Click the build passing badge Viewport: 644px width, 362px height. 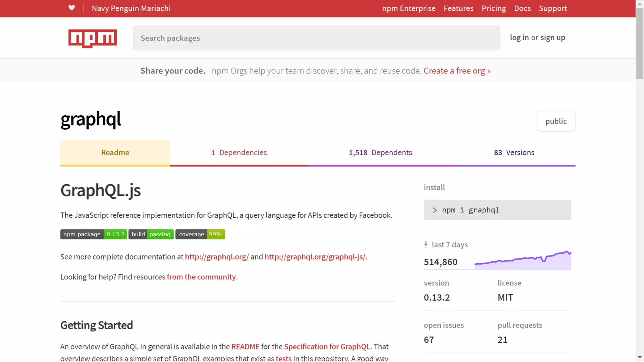click(x=151, y=234)
